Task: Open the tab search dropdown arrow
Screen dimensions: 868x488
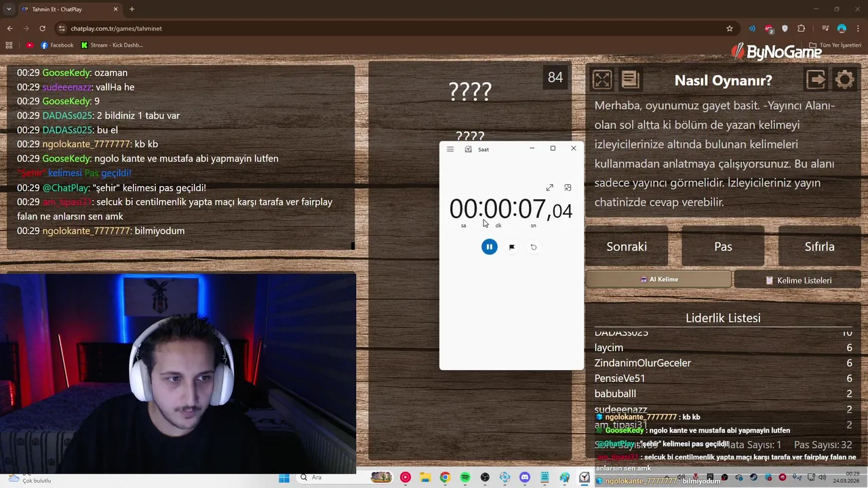Action: pyautogui.click(x=9, y=9)
